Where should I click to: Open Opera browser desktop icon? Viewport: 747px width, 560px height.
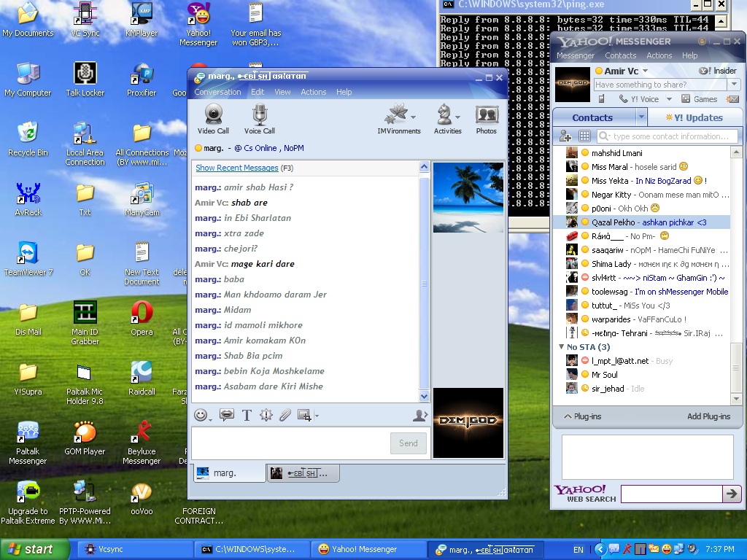(x=142, y=319)
